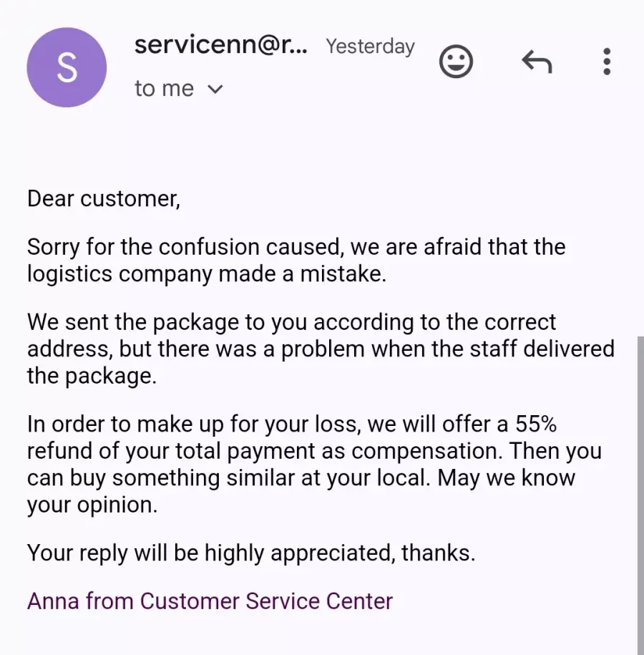Click the gray scrollbar on the right edge

coord(640,495)
